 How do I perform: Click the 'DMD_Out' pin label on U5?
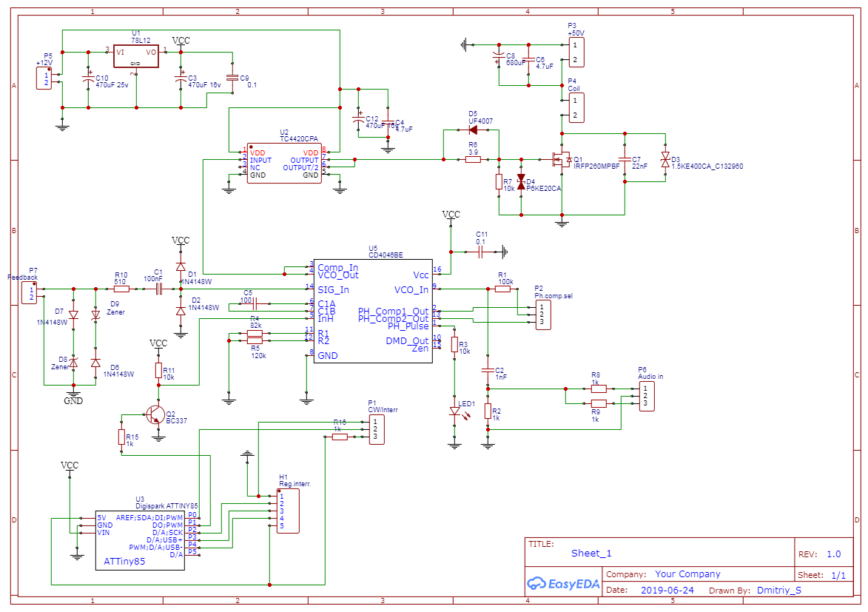(x=407, y=340)
